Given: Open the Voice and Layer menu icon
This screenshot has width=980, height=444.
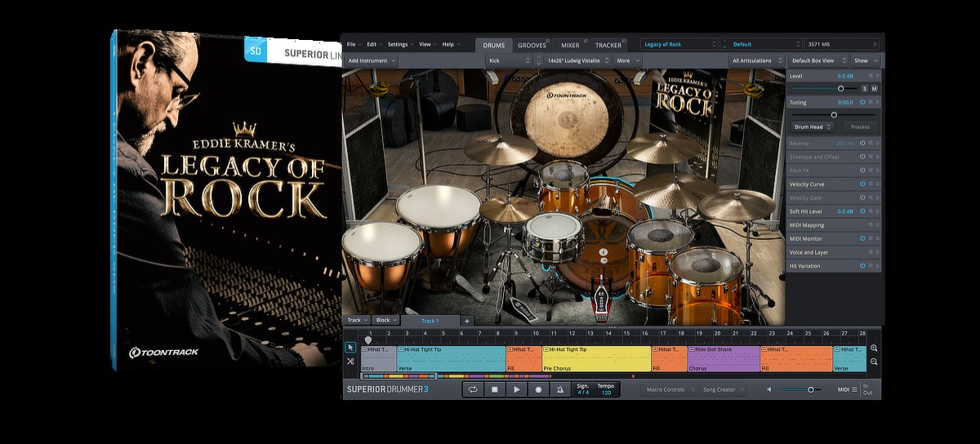Looking at the screenshot, I should (871, 252).
